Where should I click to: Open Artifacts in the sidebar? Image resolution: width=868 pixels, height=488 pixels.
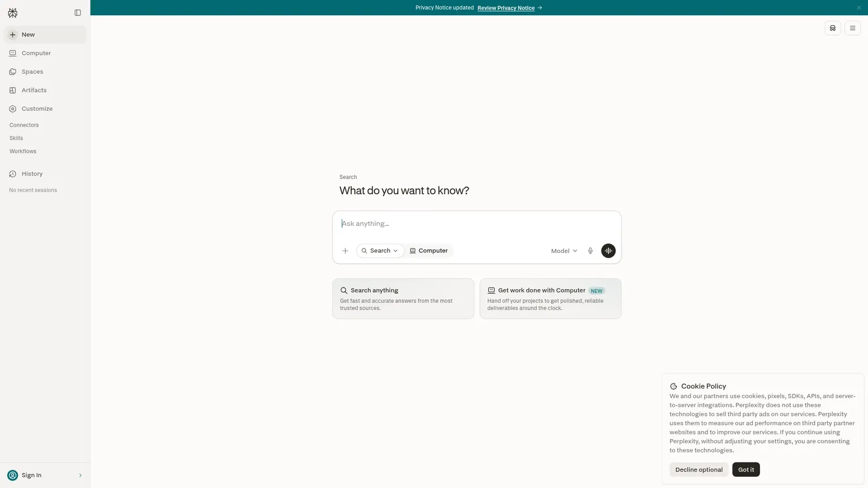45,90
